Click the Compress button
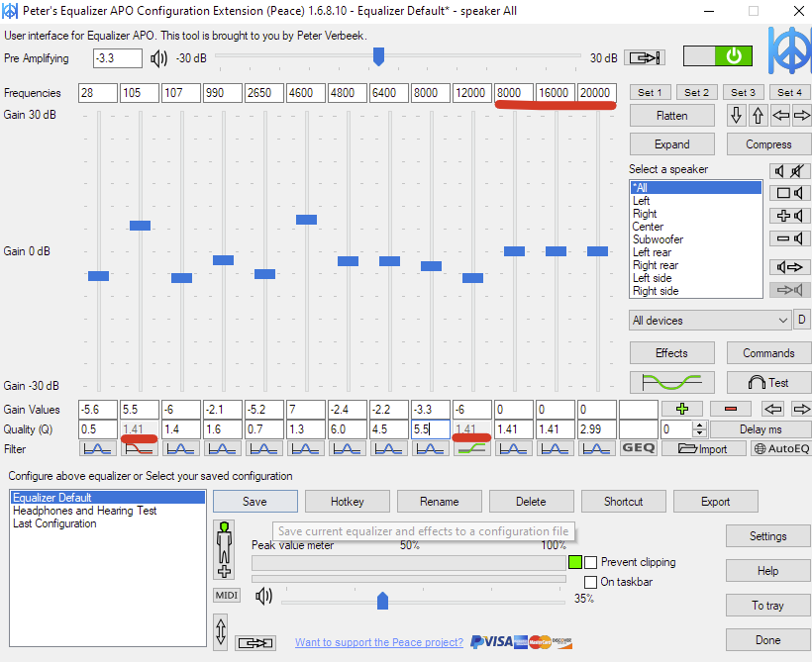The height and width of the screenshot is (662, 812). tap(768, 144)
